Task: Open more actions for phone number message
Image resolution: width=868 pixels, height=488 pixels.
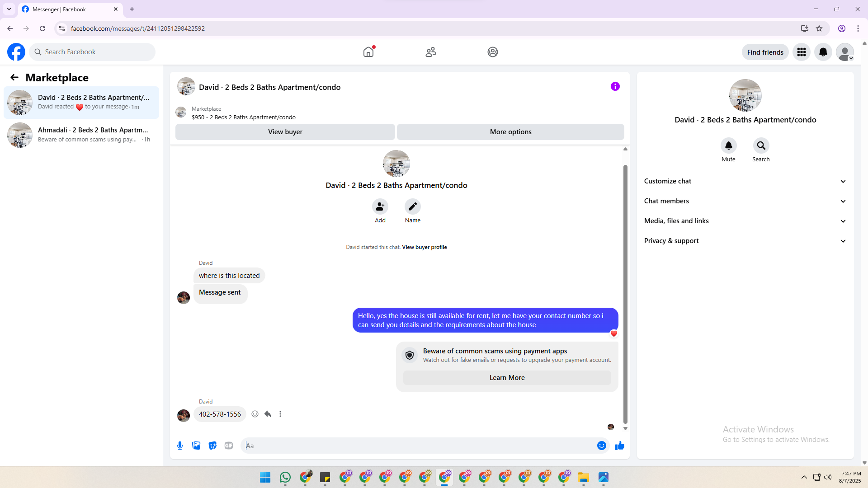Action: coord(280,414)
